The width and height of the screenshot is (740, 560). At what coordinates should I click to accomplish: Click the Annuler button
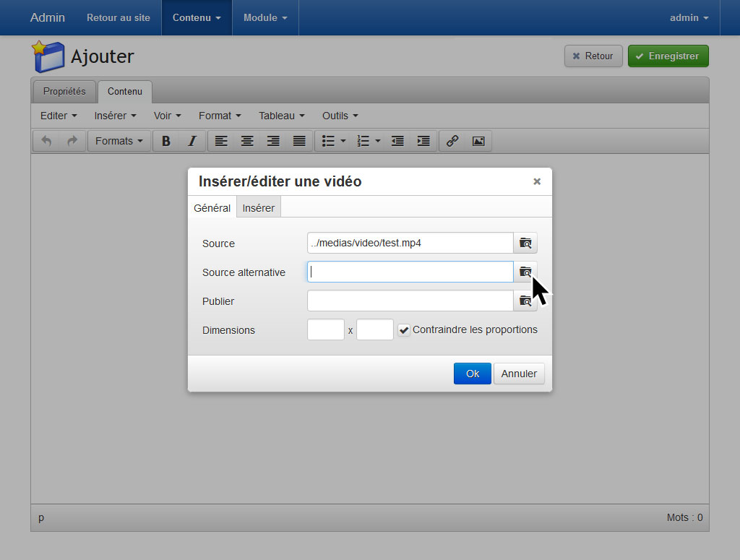click(x=519, y=374)
